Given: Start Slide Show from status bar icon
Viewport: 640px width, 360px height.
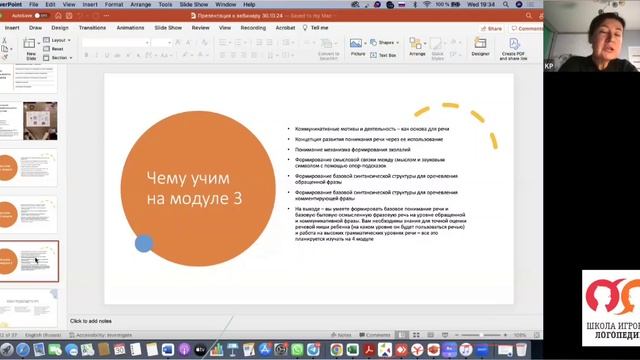Looking at the screenshot, I should (x=445, y=335).
